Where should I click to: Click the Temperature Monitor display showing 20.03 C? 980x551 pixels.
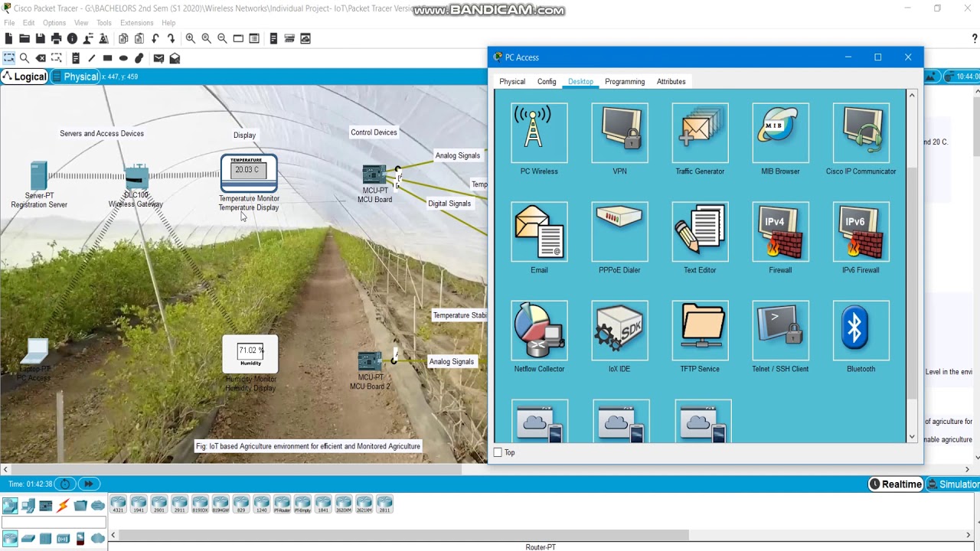pyautogui.click(x=249, y=174)
